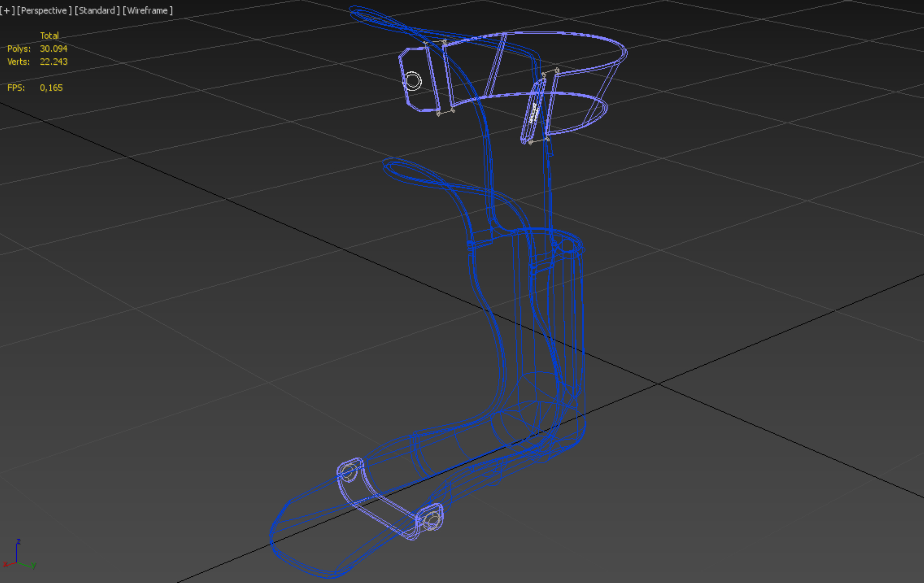Click the Verts count statistic value
Image resolution: width=924 pixels, height=583 pixels.
pos(54,62)
